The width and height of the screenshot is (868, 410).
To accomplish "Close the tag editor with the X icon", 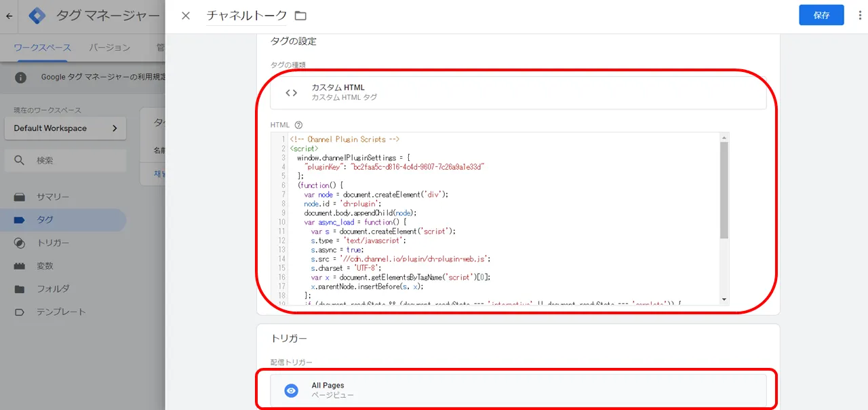I will click(186, 16).
